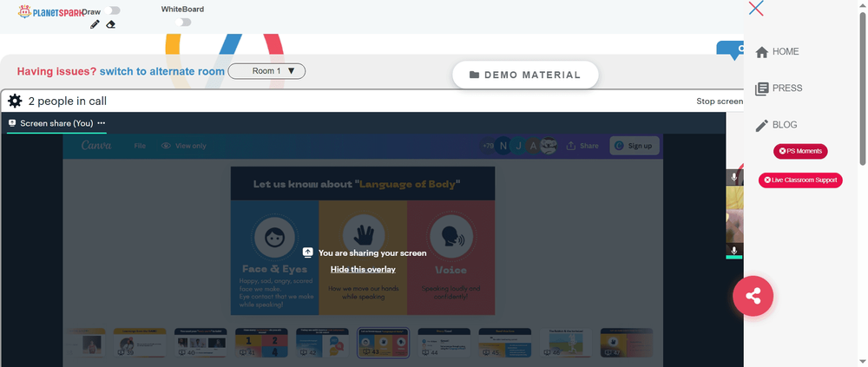Click the Blog pencil icon

762,126
